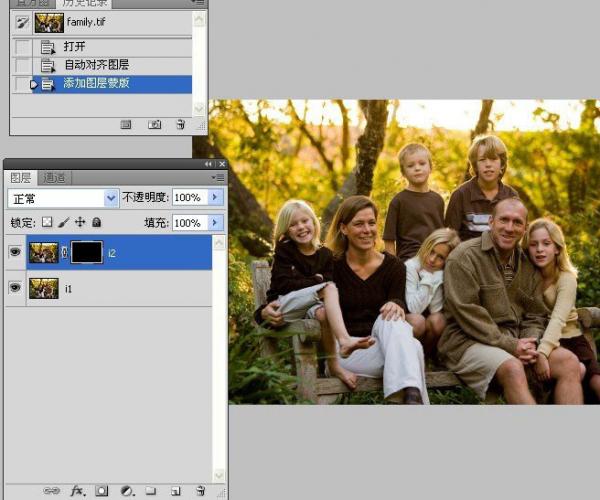Click the Layers panel scroll up arrow

[219, 242]
